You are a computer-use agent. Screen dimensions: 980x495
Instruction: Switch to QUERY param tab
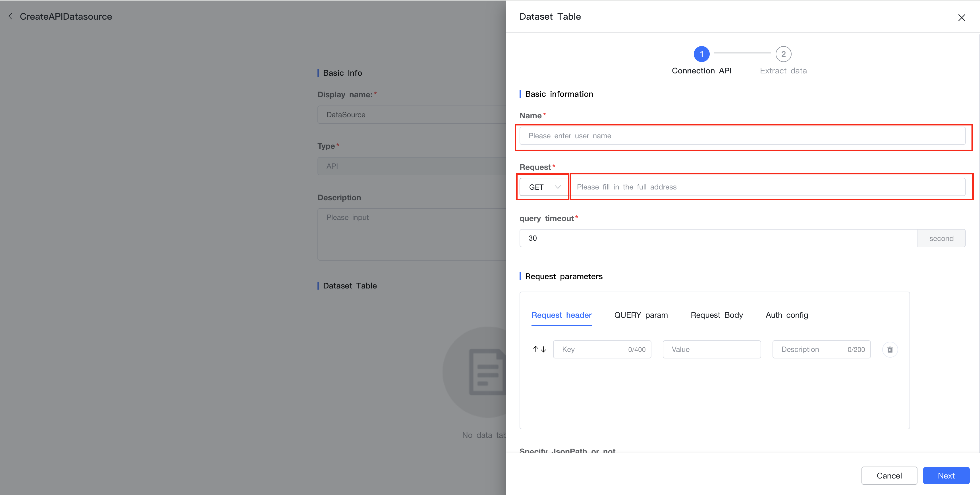click(641, 315)
